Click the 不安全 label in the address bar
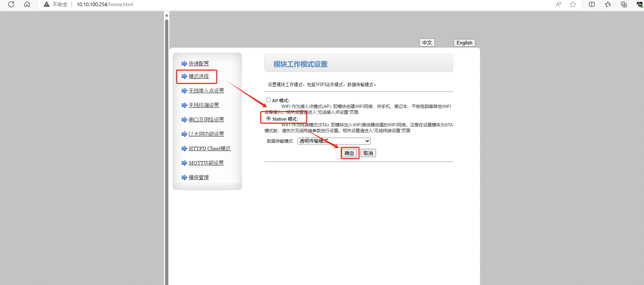 tap(60, 4)
